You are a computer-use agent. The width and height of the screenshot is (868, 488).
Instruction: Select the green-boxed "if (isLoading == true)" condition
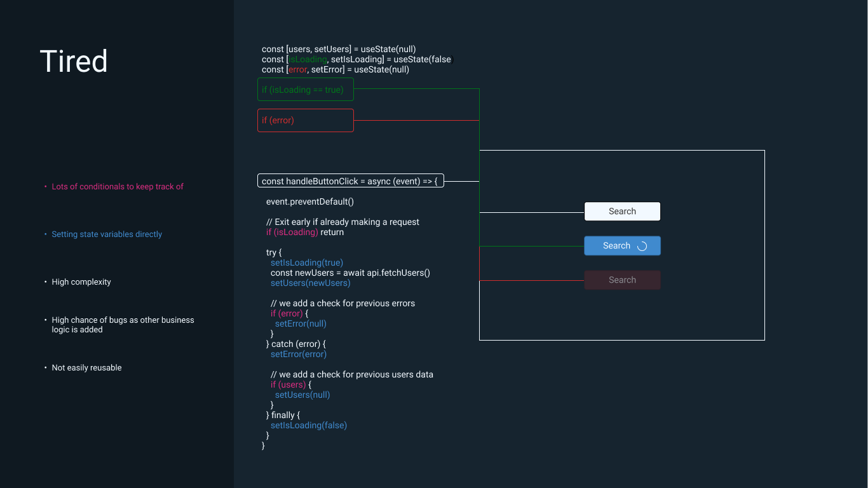(x=306, y=90)
